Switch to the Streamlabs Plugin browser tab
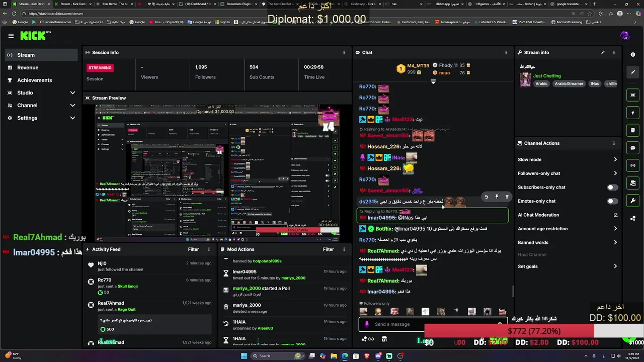 click(x=239, y=4)
